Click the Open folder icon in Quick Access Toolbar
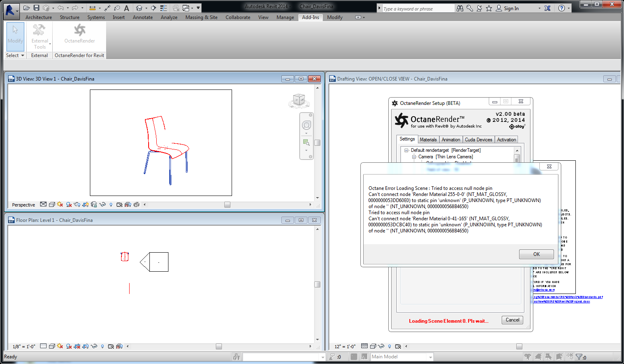This screenshot has width=624, height=364. [27, 8]
